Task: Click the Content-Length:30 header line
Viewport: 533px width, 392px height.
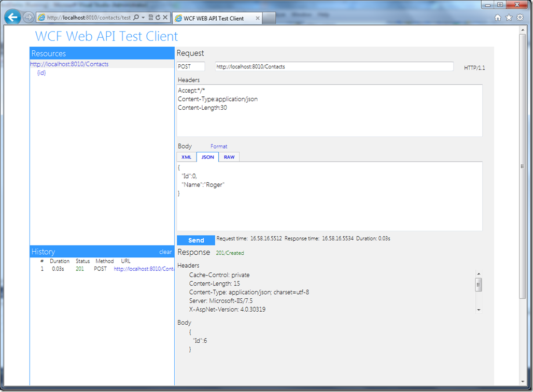Action: click(203, 108)
